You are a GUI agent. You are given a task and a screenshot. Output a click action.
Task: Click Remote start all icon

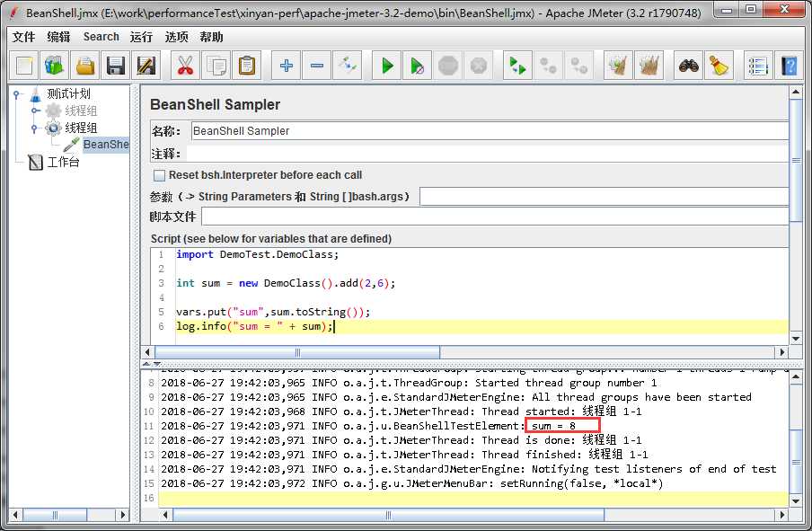pos(517,66)
